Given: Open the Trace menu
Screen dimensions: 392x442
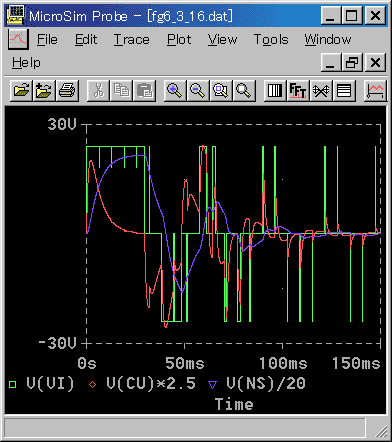Looking at the screenshot, I should pyautogui.click(x=132, y=40).
